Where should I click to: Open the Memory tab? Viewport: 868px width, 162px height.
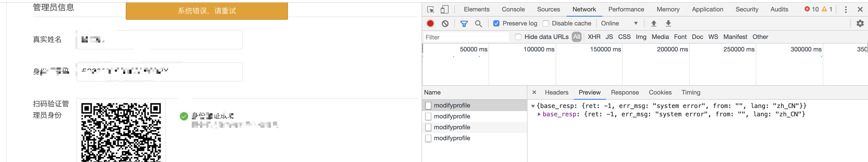pos(668,9)
